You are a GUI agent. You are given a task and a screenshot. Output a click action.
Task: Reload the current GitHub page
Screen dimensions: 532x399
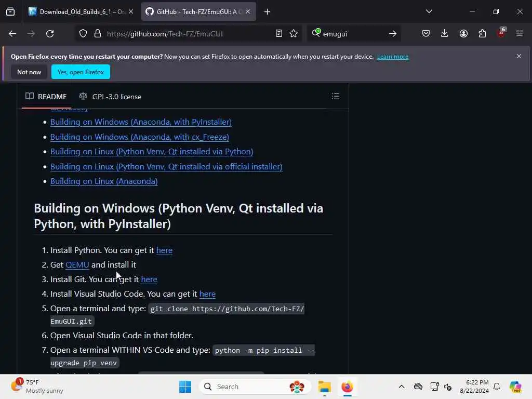pos(50,34)
